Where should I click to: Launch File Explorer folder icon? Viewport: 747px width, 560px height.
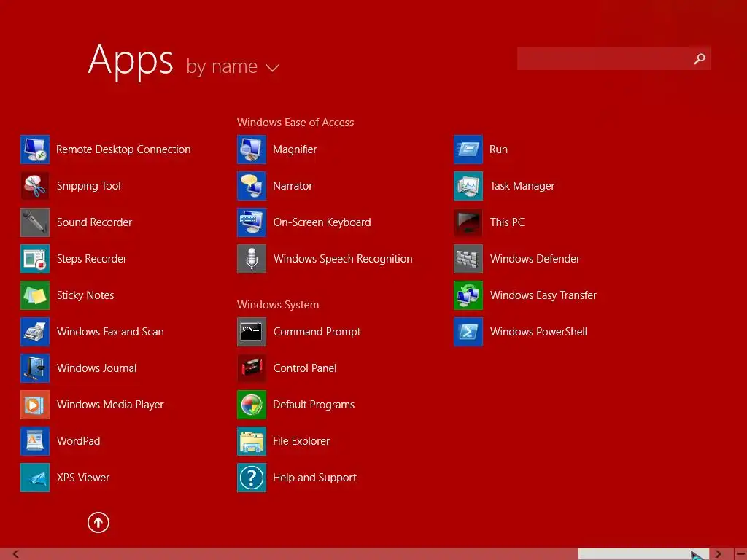pyautogui.click(x=252, y=441)
